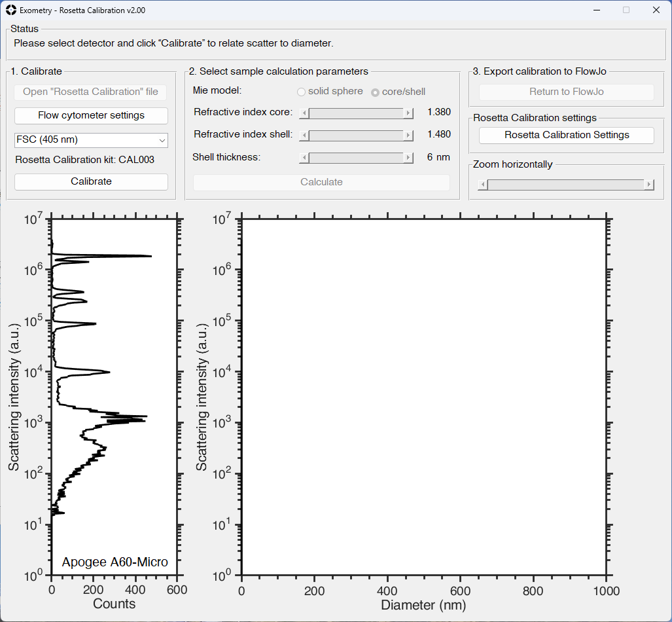Decrease Refractive index shell with left arrow
Viewport: 672px width, 622px height.
pos(304,135)
